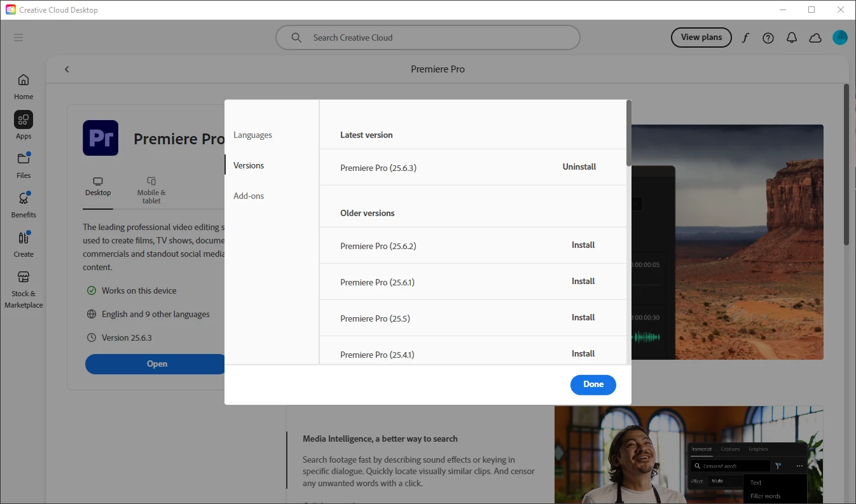Click the Premiere Pro page title
856x504 pixels.
point(438,69)
